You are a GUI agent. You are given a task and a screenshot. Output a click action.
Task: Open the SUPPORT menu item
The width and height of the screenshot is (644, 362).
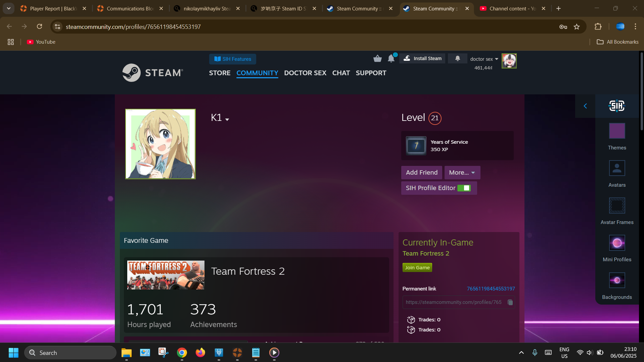pos(371,73)
